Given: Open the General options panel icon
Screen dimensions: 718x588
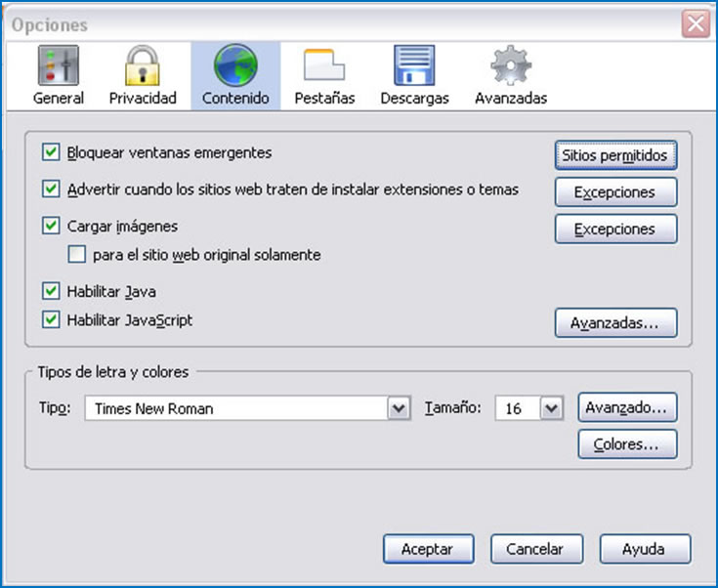Looking at the screenshot, I should click(58, 66).
